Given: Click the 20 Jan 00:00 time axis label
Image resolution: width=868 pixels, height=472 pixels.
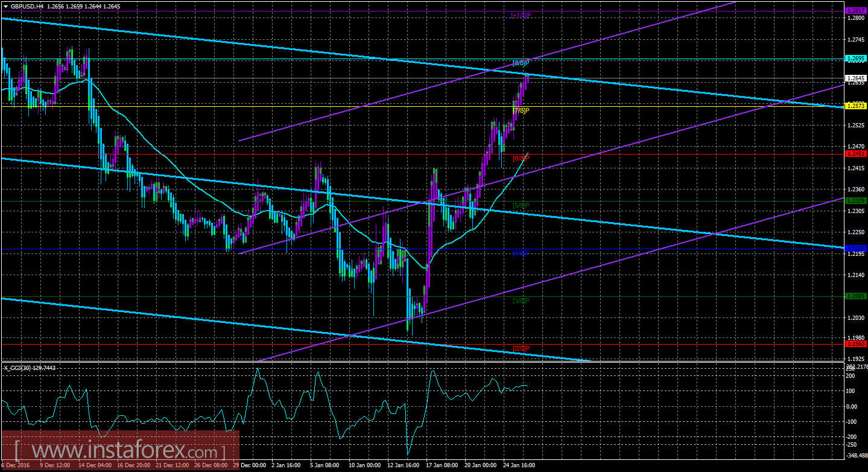Looking at the screenshot, I should coord(480,465).
